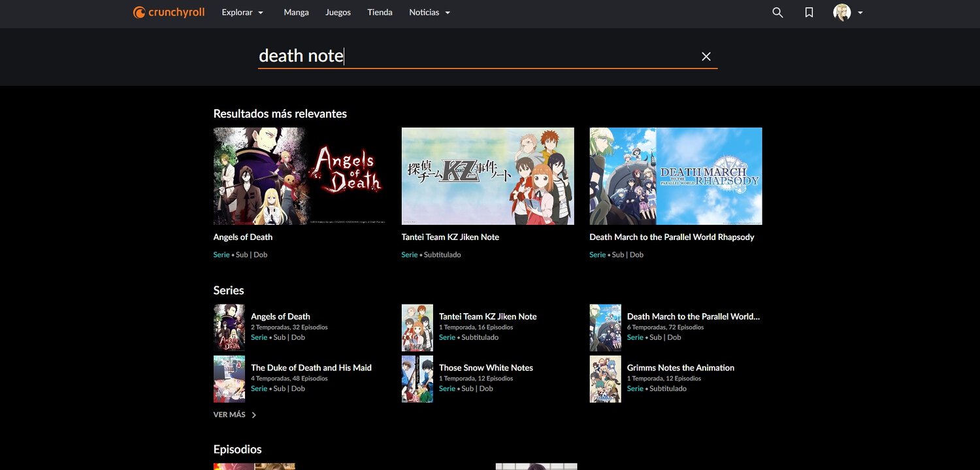
Task: Expand the Explorar dropdown menu
Action: coord(242,12)
